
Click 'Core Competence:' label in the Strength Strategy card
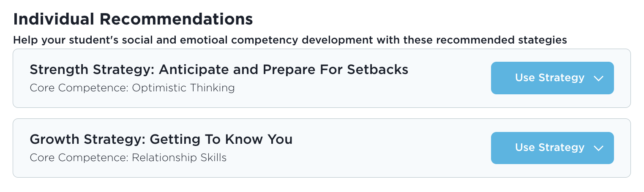[x=79, y=88]
